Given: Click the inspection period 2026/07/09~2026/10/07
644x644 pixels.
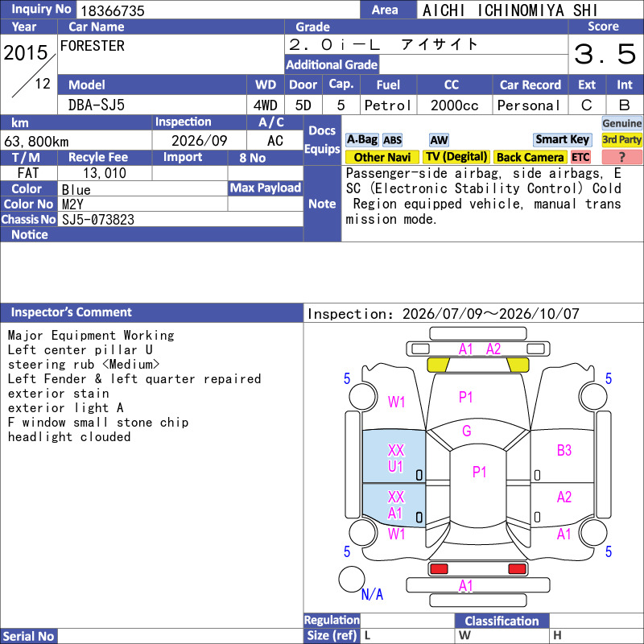Looking at the screenshot, I should [x=490, y=314].
